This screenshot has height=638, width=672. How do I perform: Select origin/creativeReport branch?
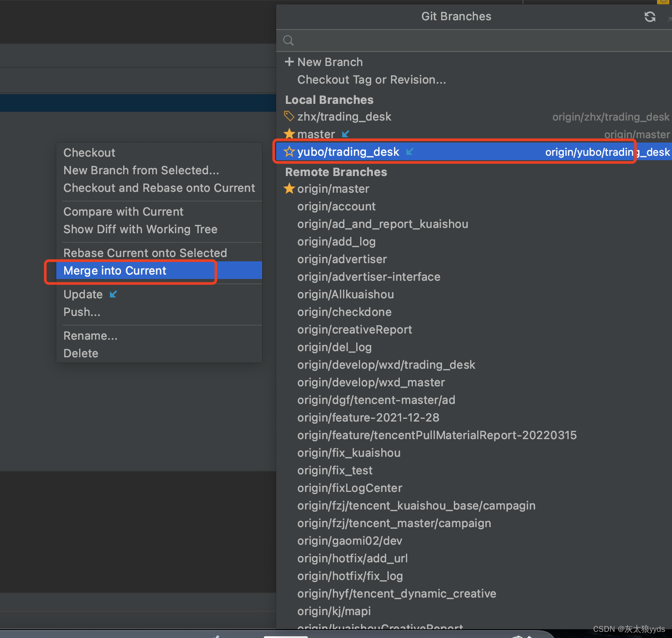(x=354, y=330)
